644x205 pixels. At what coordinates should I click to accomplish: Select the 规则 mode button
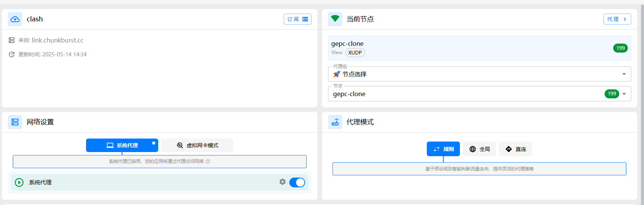click(x=443, y=149)
